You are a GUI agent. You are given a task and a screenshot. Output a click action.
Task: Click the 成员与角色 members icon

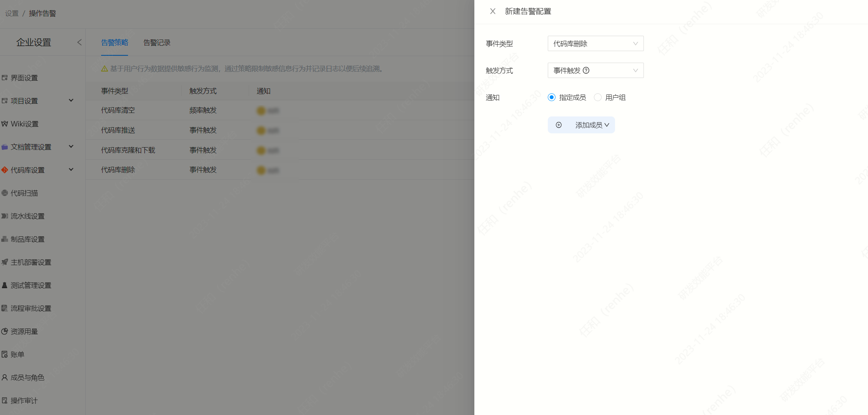coord(5,377)
